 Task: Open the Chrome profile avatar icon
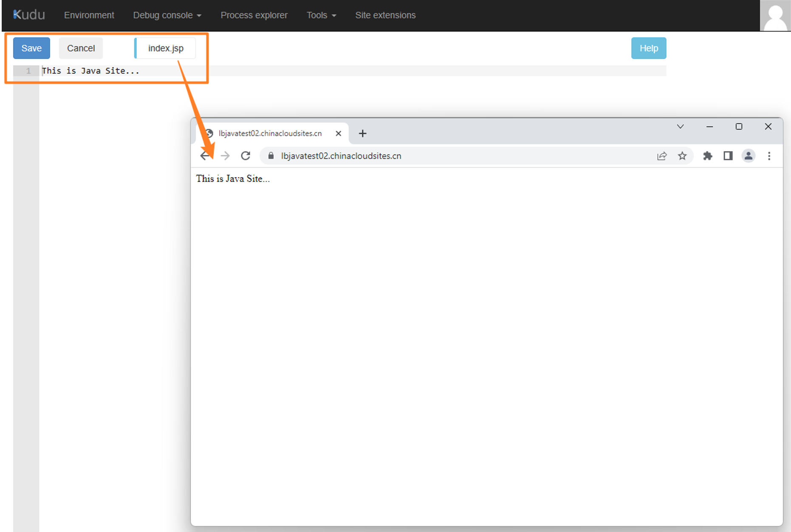pos(748,156)
